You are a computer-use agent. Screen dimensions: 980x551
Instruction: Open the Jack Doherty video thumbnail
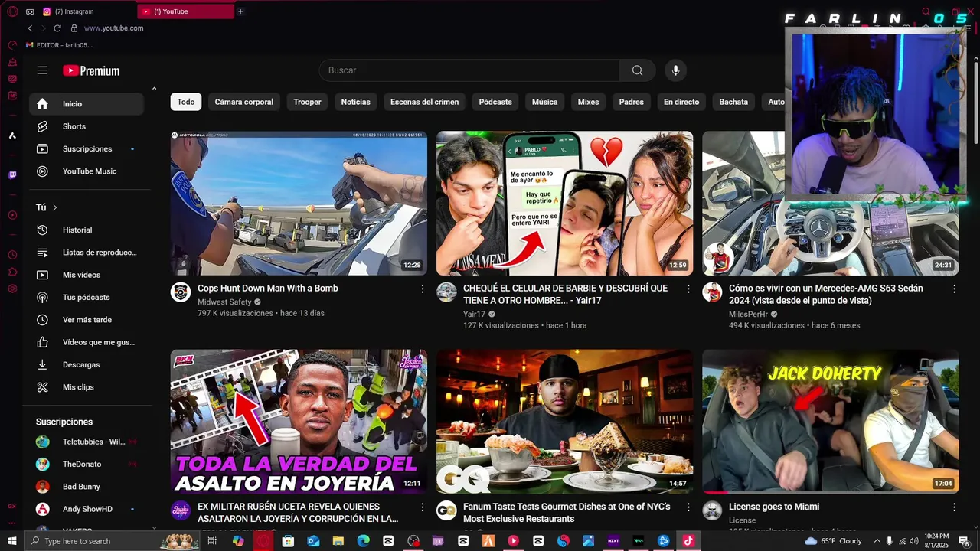coord(831,422)
